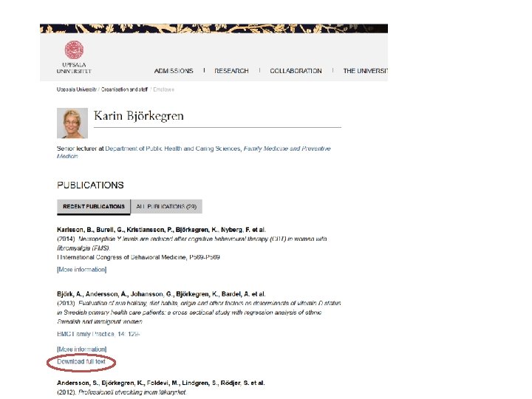Click the Employee breadcrumb item
This screenshot has height=399, width=532.
pyautogui.click(x=163, y=89)
